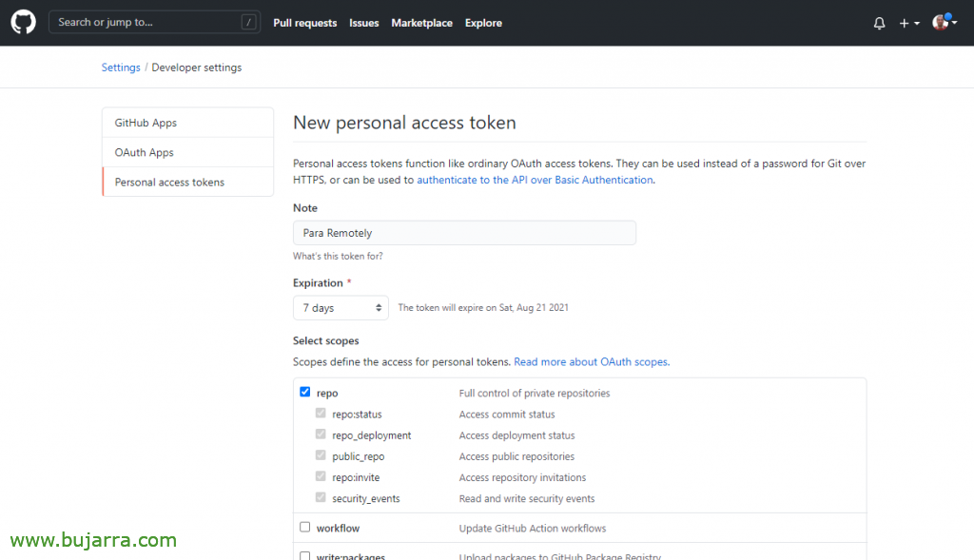Enable the security_events scope
The height and width of the screenshot is (560, 974).
coord(321,496)
